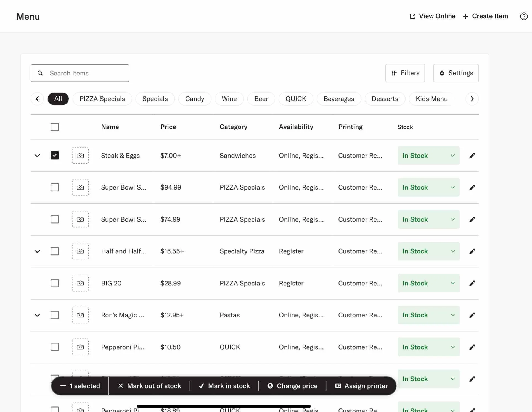Screen dimensions: 532x412
Task: Open Half and Half In Stock dropdown
Action: [x=428, y=251]
